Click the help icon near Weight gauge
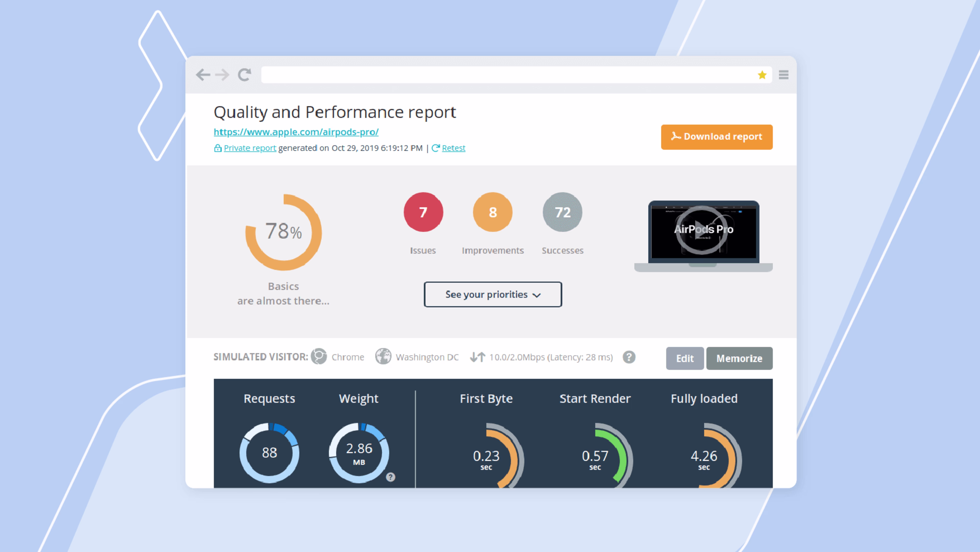Viewport: 980px width, 552px height. [x=390, y=477]
